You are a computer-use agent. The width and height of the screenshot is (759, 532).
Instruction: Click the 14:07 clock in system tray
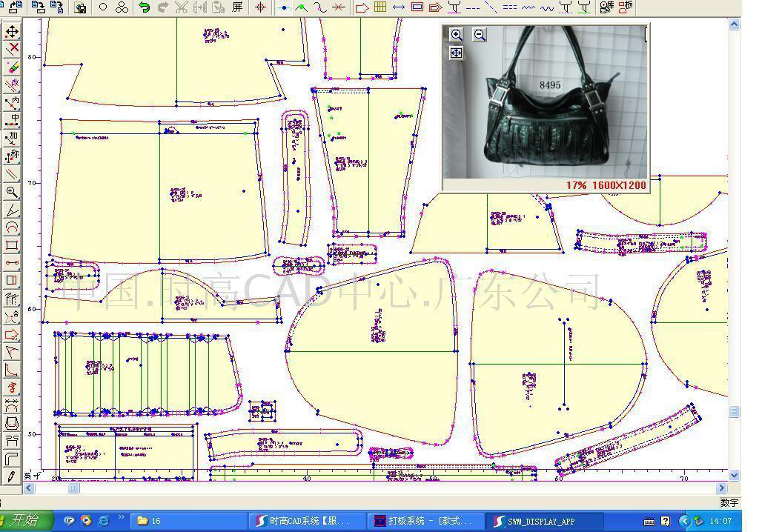point(720,521)
